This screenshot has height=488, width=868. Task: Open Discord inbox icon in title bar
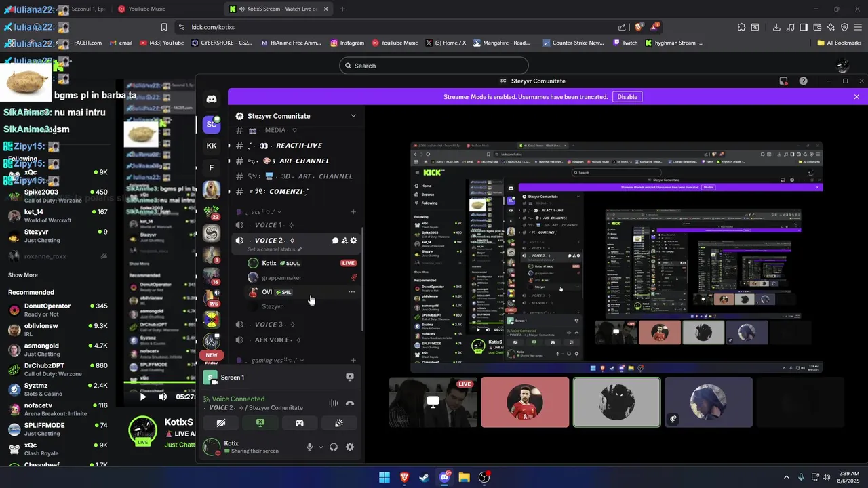coord(784,81)
